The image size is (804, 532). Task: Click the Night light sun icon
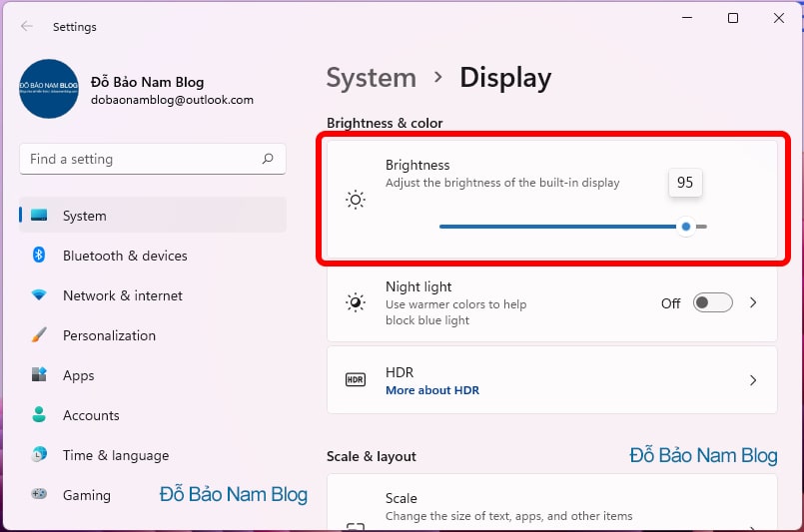click(356, 302)
